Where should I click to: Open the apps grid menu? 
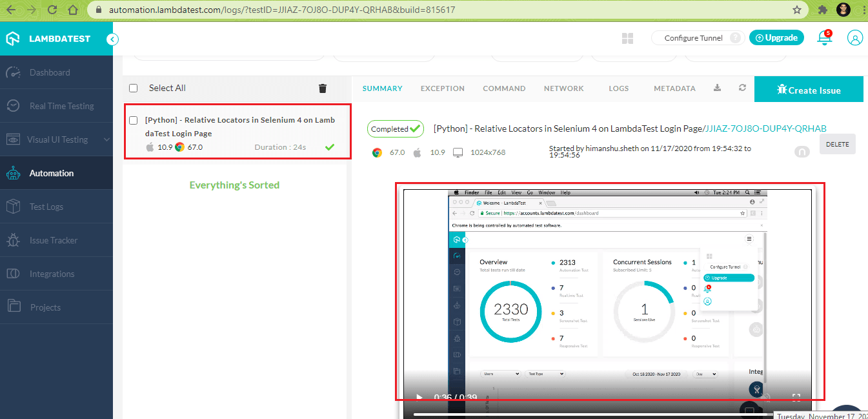627,37
